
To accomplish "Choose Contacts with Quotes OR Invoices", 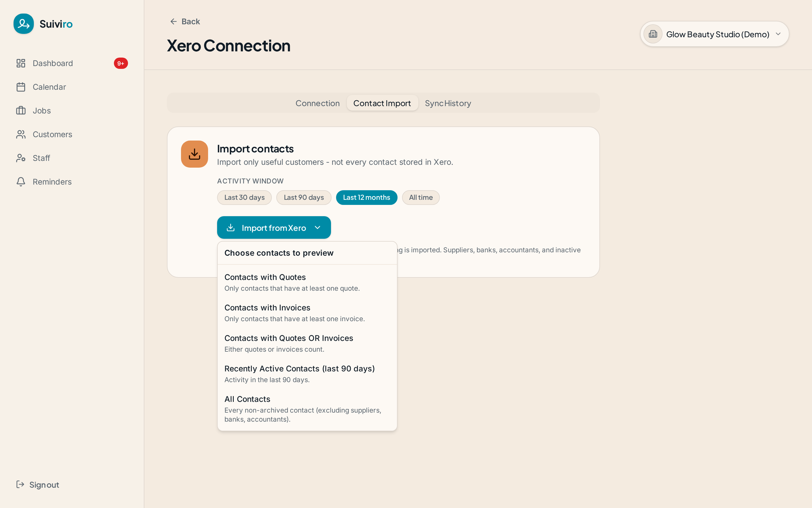I will 307,343.
